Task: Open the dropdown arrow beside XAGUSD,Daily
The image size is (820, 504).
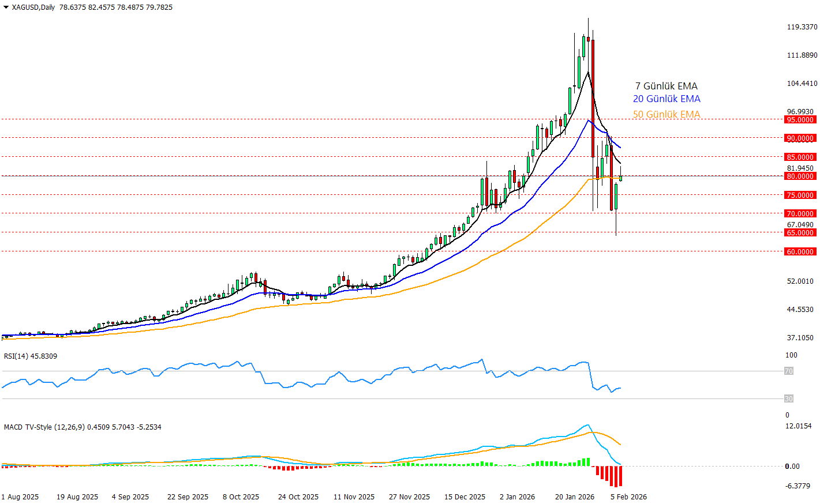Action: coord(6,7)
